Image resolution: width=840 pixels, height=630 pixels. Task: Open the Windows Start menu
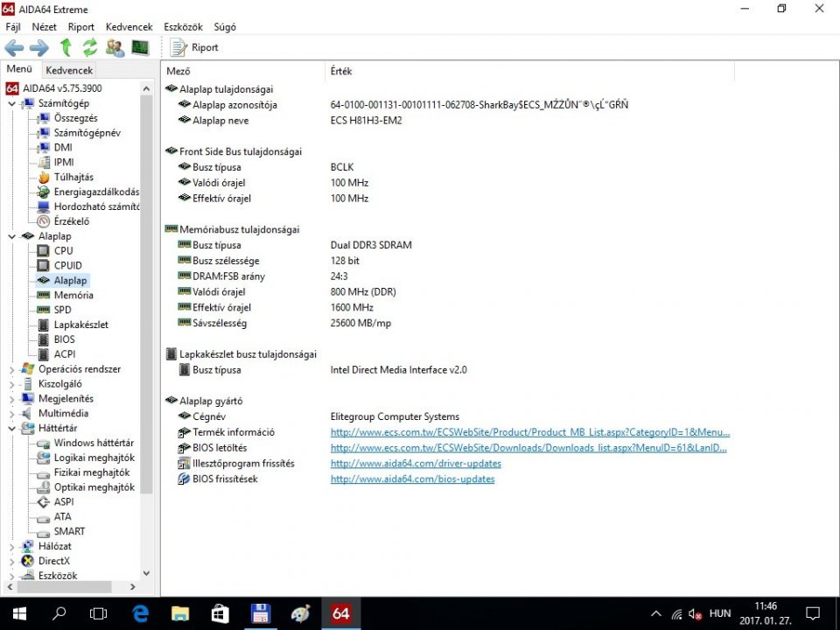tap(19, 614)
